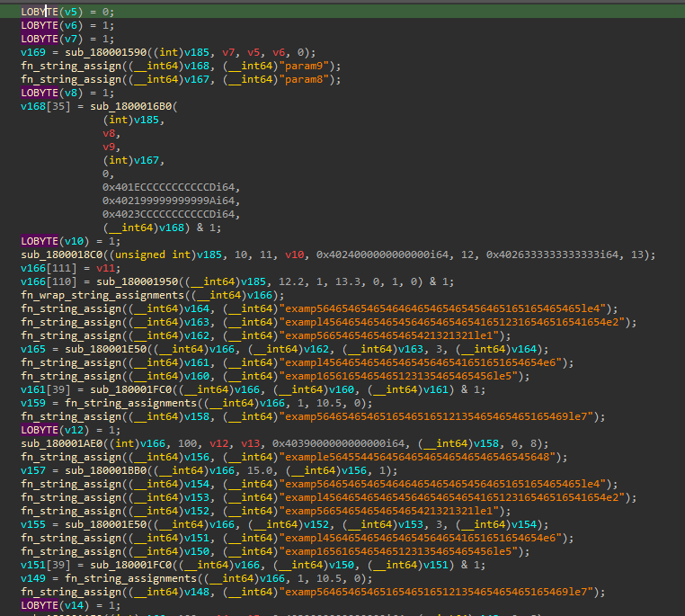Click v11 assigned to v166[111]
This screenshot has width=685, height=616.
(105, 268)
